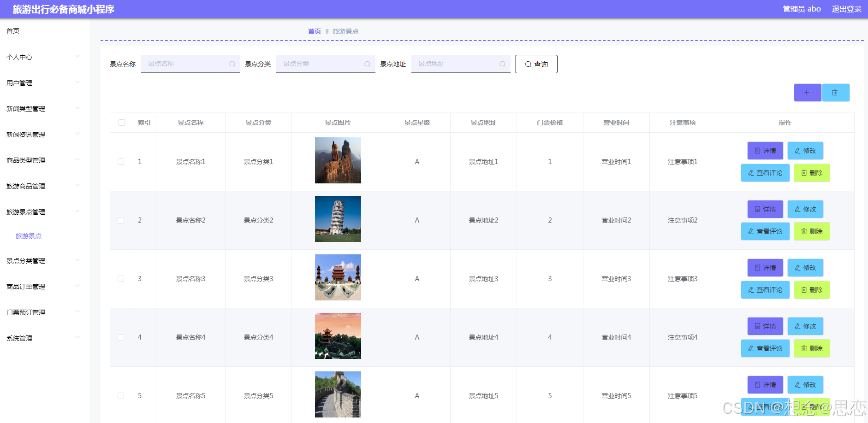Click 修改 for 景点名称3

[x=805, y=268]
